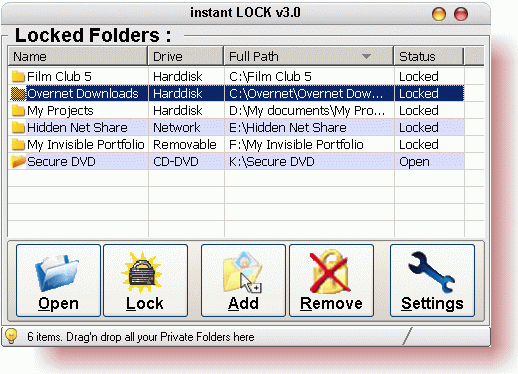
Task: Click the lightbulb tip icon in status bar
Action: 11,336
